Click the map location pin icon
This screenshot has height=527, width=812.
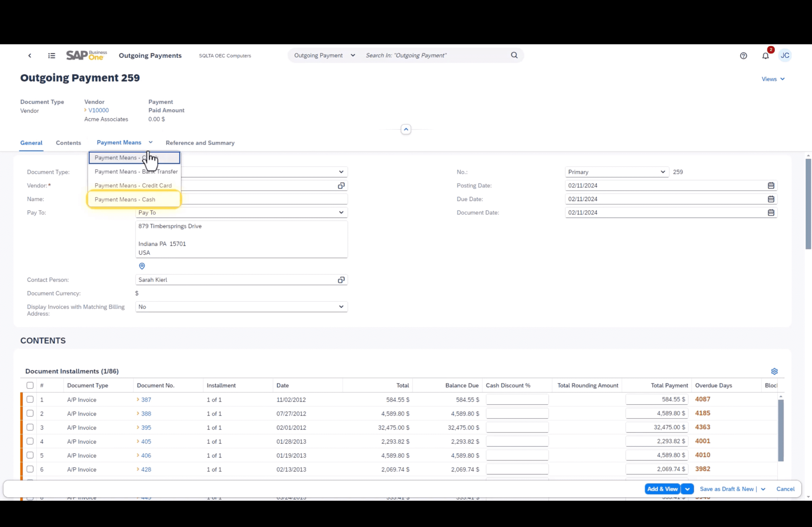(x=142, y=266)
